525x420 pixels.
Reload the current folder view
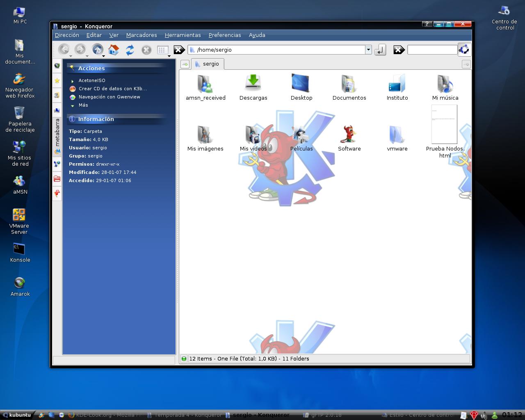(x=130, y=50)
